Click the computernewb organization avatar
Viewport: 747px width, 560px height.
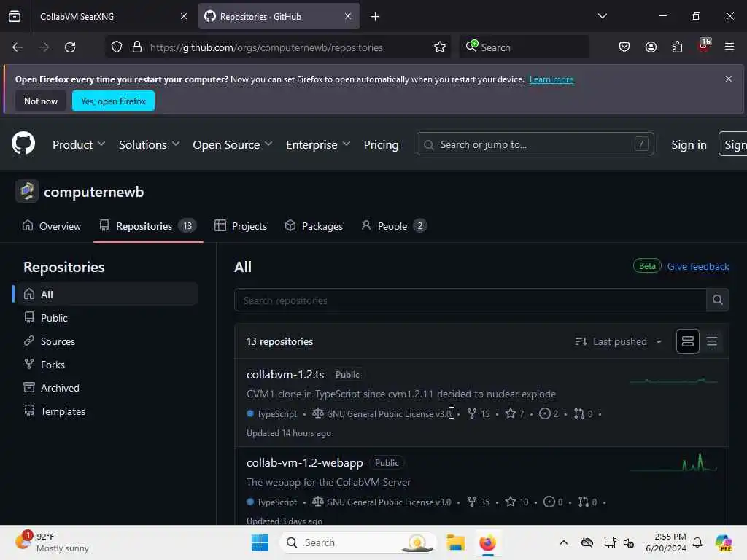[x=27, y=192]
